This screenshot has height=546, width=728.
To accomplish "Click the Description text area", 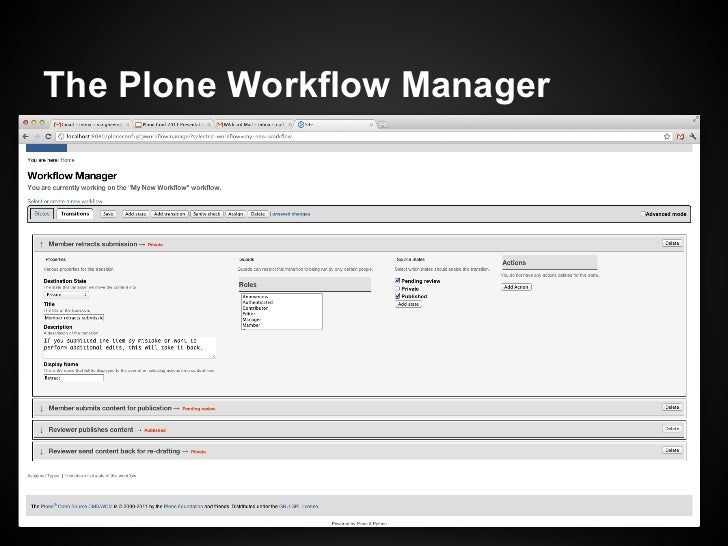I will click(130, 348).
